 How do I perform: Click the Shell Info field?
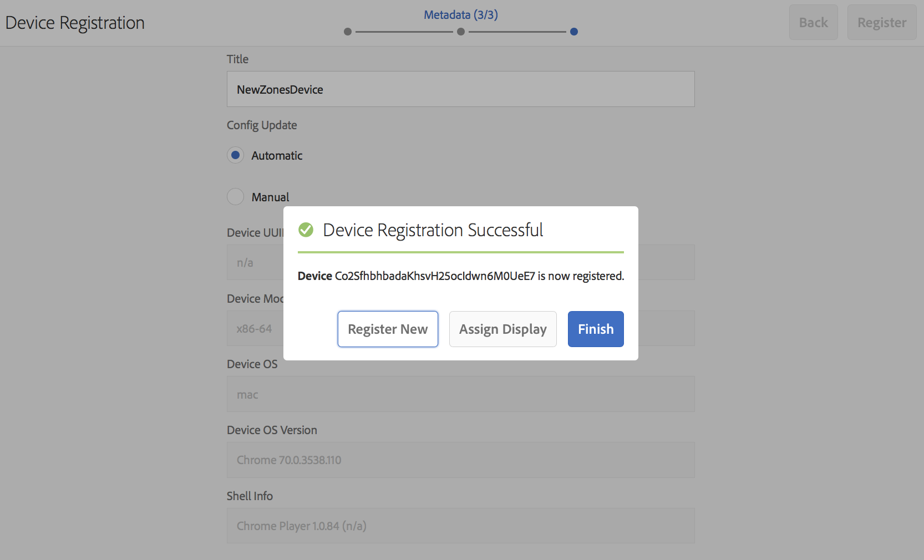tap(460, 526)
